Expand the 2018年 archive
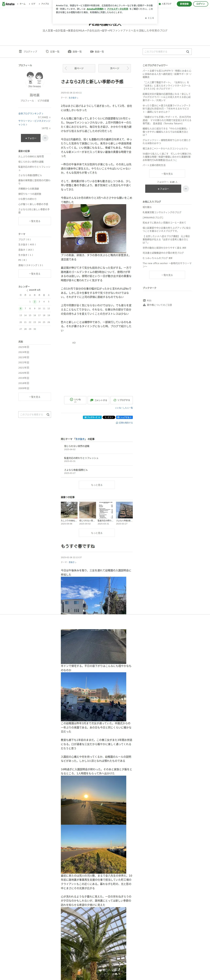The width and height of the screenshot is (210, 980). (x=28, y=383)
